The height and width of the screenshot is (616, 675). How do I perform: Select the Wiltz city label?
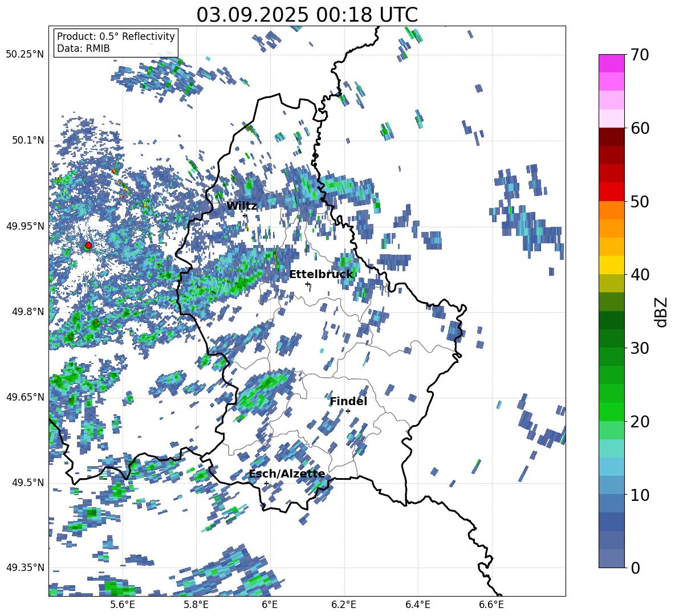pyautogui.click(x=242, y=206)
